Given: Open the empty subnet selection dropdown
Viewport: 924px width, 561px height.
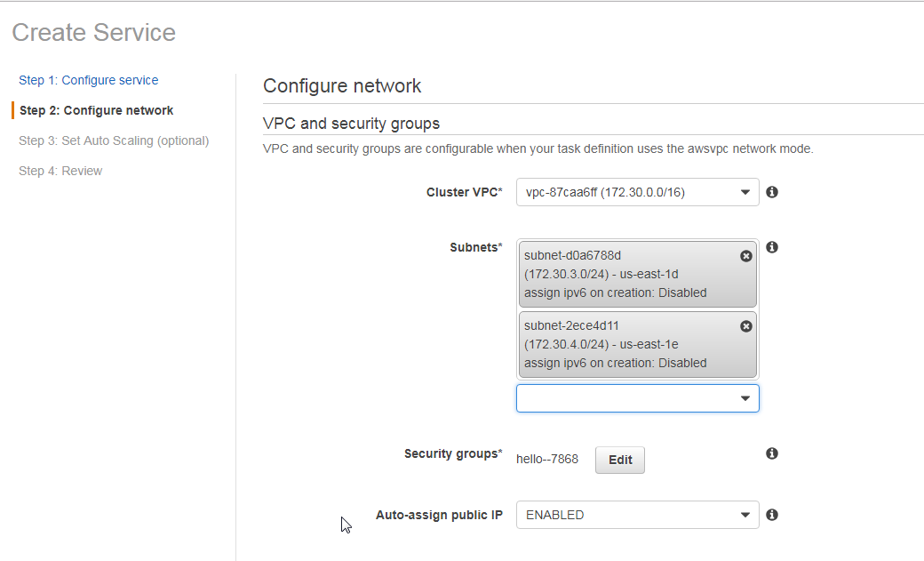Looking at the screenshot, I should 638,398.
